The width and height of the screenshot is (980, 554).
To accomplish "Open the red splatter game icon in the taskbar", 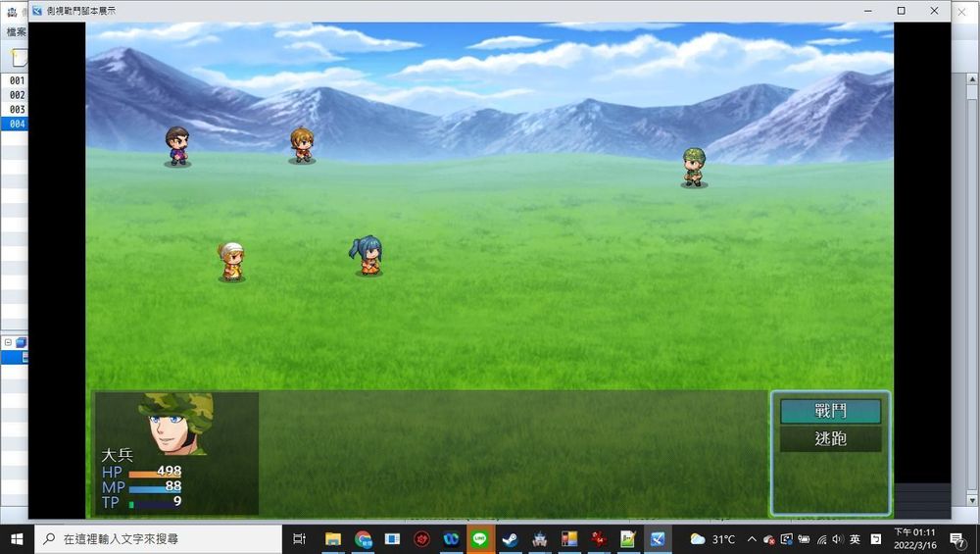I will tap(599, 539).
